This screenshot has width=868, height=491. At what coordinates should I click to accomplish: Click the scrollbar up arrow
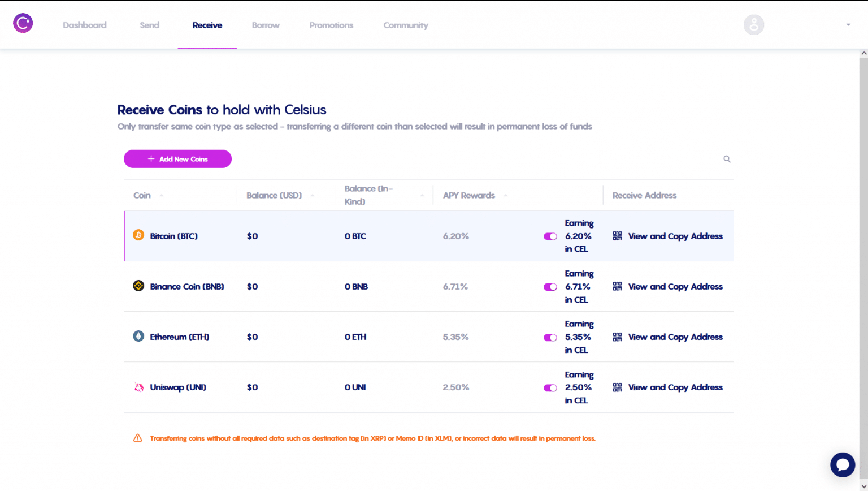click(x=863, y=53)
